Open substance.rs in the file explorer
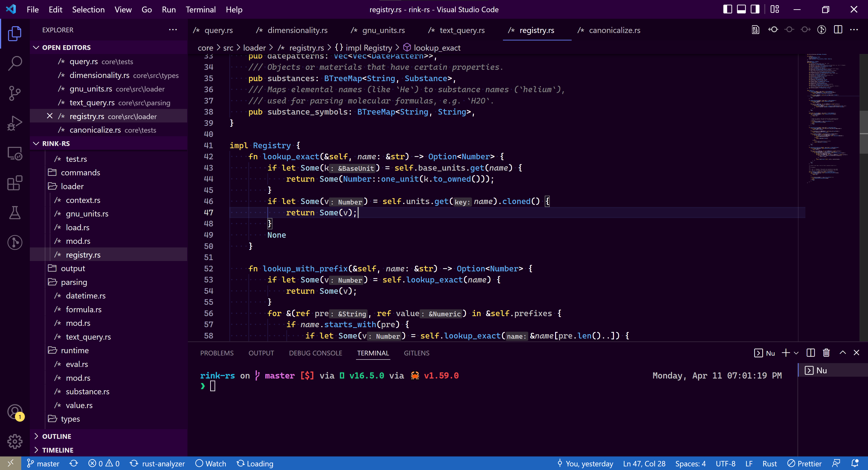The image size is (868, 470). pos(87,392)
